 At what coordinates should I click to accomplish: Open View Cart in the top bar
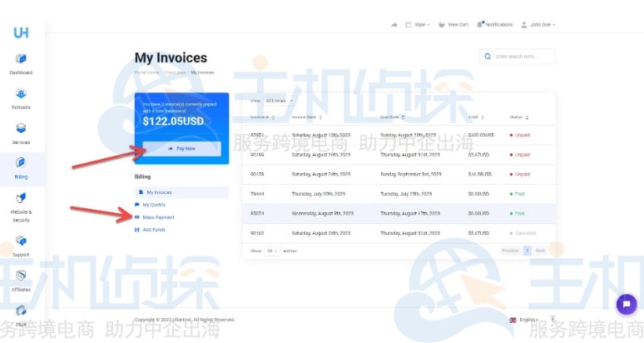point(453,25)
